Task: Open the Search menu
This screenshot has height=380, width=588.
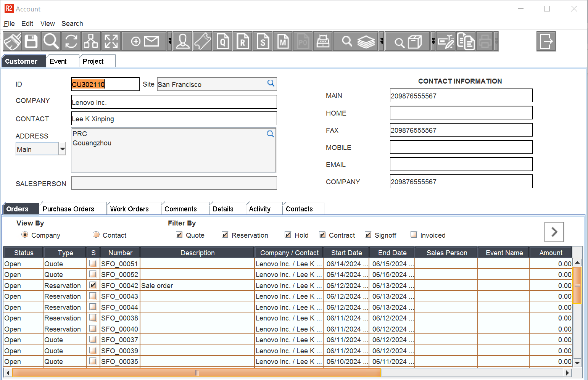Action: 72,24
